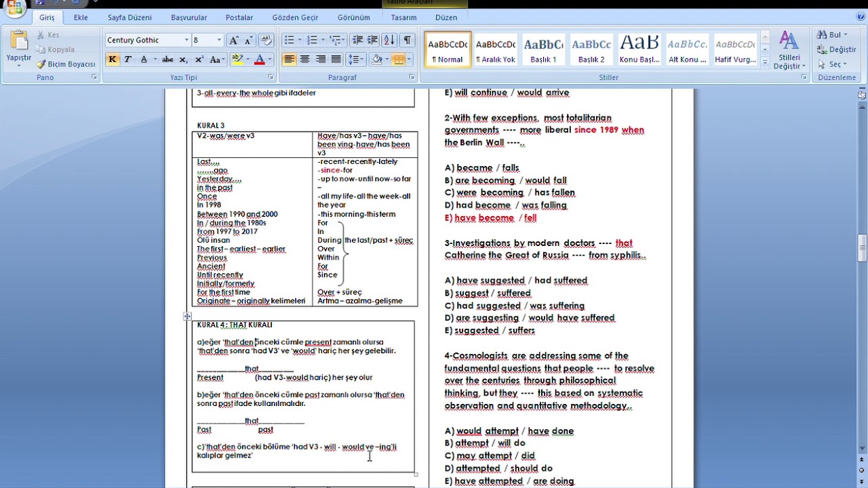The width and height of the screenshot is (868, 488).
Task: Toggle bold K button
Action: point(113,60)
